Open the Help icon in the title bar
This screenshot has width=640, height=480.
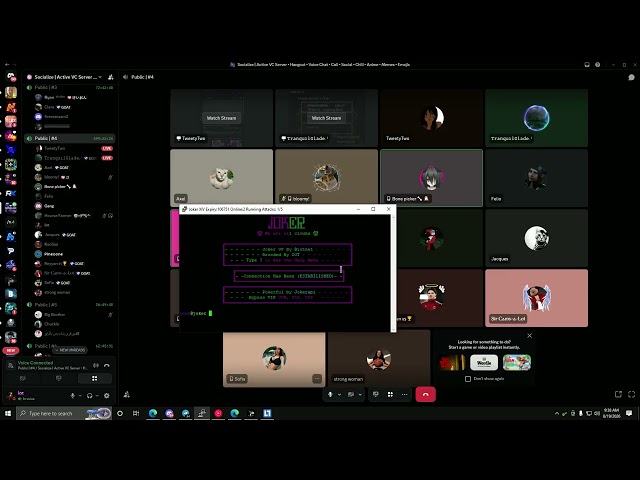click(x=598, y=64)
